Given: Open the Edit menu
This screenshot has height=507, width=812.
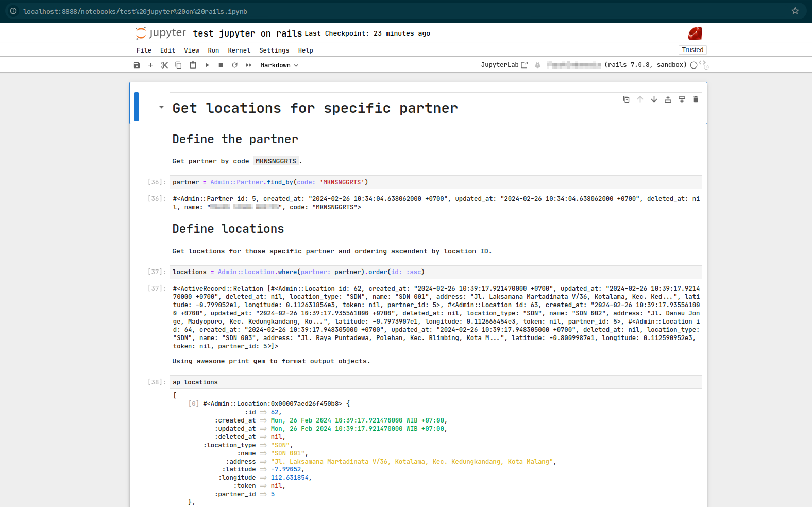Looking at the screenshot, I should coord(167,50).
